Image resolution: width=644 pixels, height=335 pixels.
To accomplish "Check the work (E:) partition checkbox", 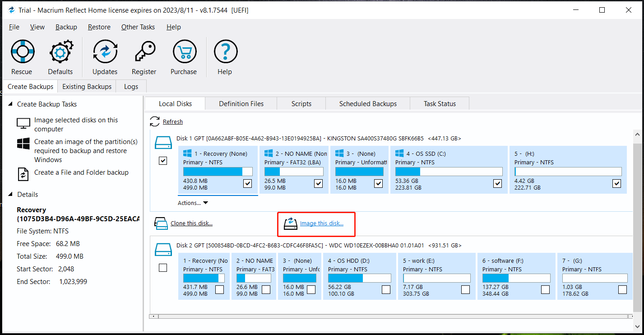I will (465, 289).
